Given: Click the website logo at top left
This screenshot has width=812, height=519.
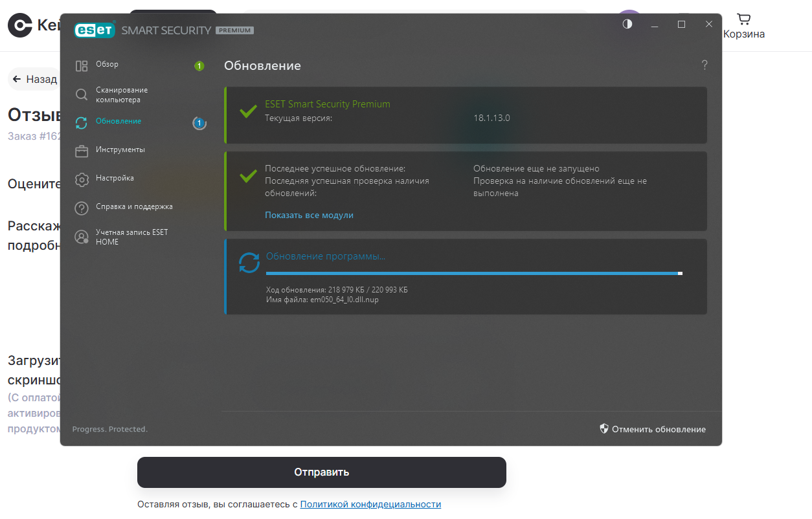Looking at the screenshot, I should [20, 25].
